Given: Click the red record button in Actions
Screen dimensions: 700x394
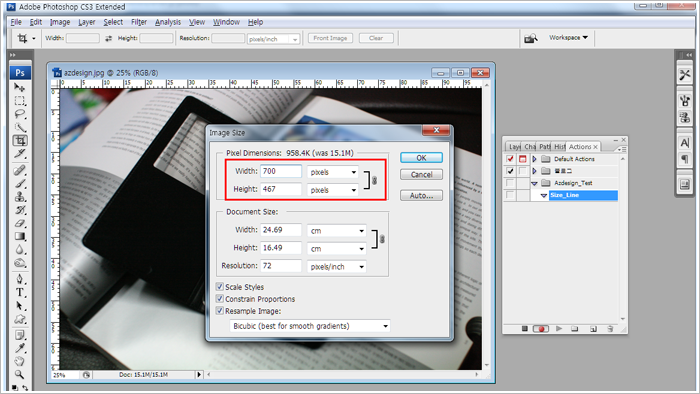Looking at the screenshot, I should (541, 329).
